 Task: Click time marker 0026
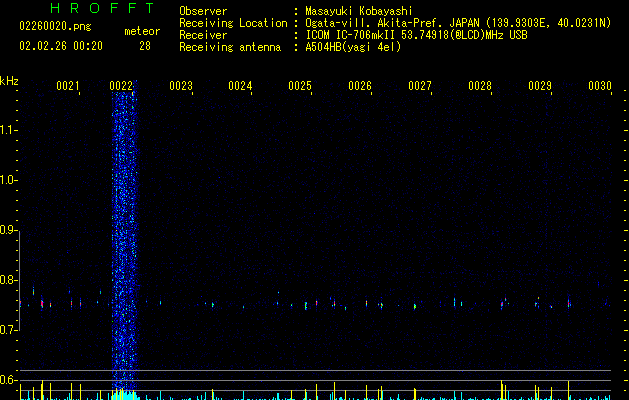pos(360,85)
